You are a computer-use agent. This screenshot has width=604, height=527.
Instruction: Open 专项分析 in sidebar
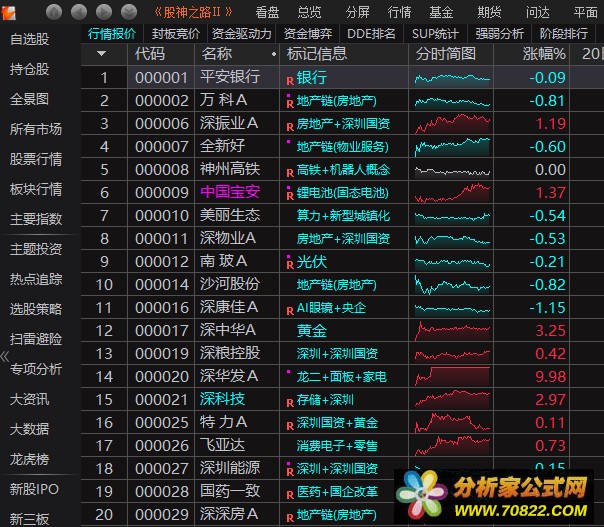click(x=36, y=369)
